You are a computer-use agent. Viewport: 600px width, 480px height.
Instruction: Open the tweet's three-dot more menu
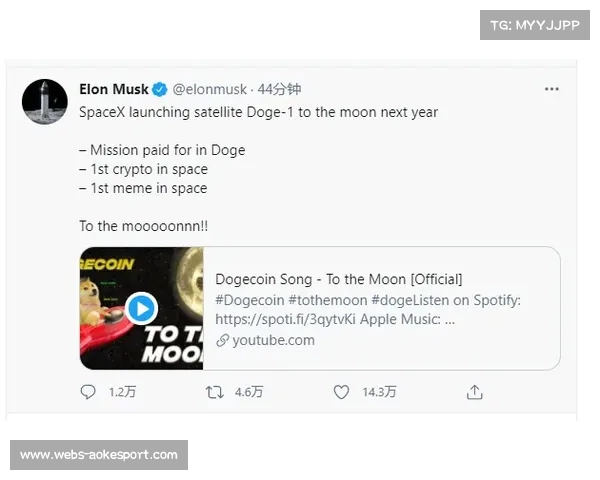(551, 89)
